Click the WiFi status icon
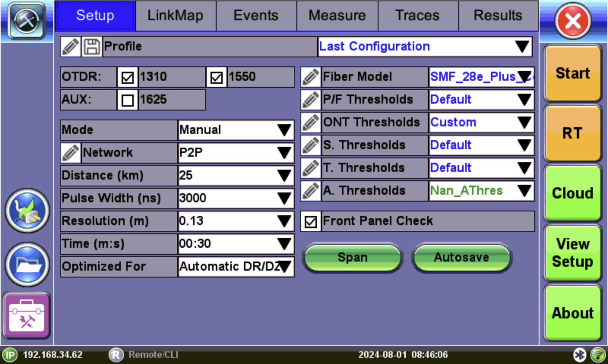The image size is (608, 364). pyautogui.click(x=598, y=355)
